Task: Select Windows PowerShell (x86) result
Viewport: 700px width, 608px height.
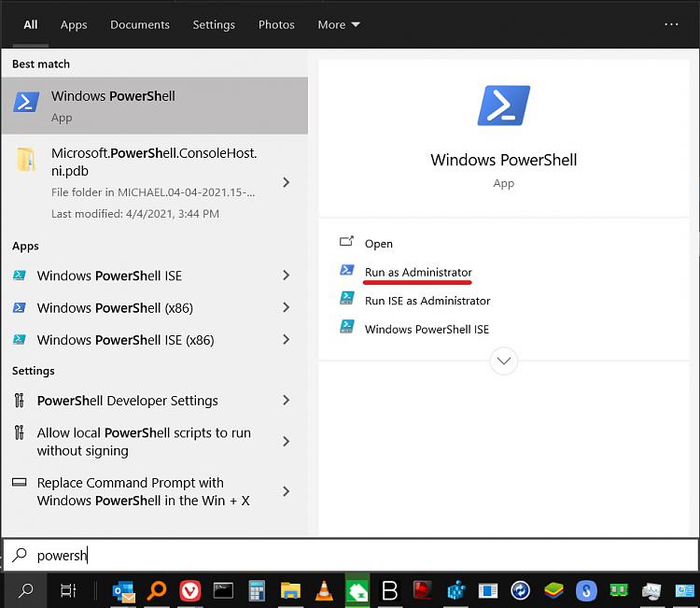Action: [154, 308]
